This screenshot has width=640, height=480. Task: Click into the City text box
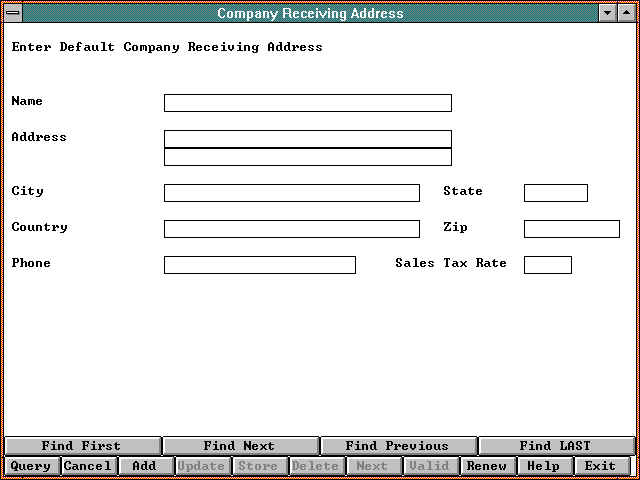[x=291, y=193]
